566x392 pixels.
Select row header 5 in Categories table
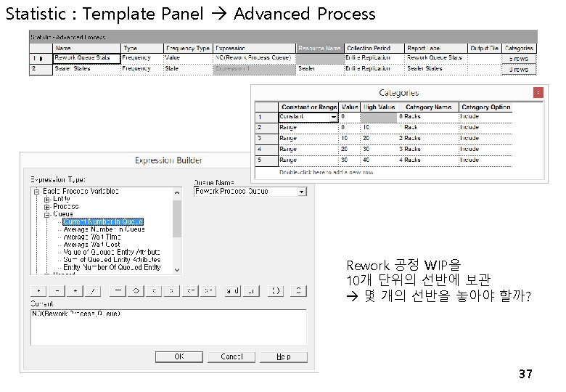pyautogui.click(x=266, y=160)
